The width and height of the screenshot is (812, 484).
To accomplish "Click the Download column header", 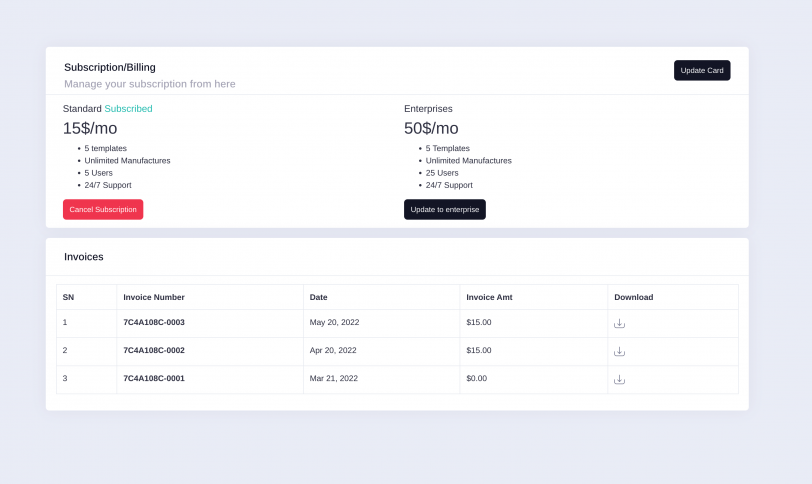I will (633, 297).
